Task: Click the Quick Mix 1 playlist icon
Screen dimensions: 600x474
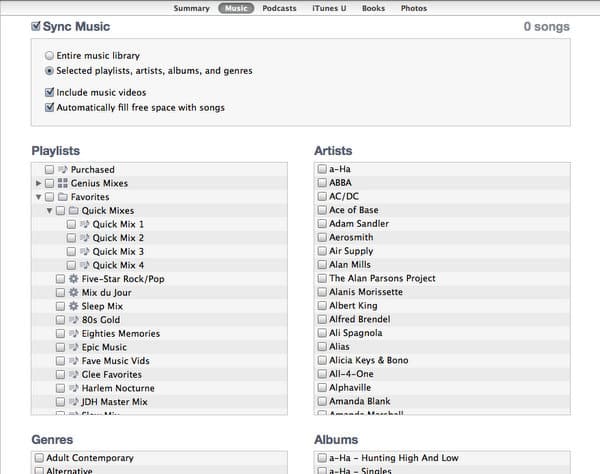Action: (x=85, y=224)
